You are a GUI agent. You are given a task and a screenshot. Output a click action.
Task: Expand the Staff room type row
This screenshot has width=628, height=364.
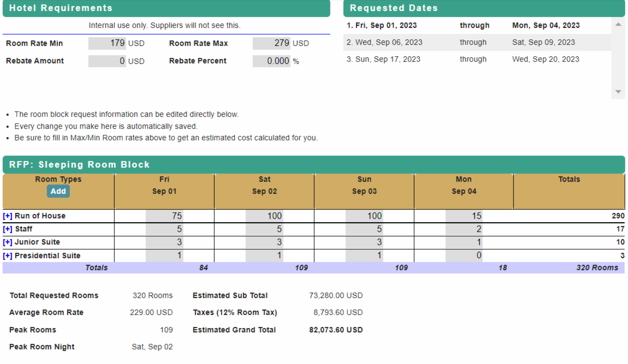pyautogui.click(x=8, y=229)
